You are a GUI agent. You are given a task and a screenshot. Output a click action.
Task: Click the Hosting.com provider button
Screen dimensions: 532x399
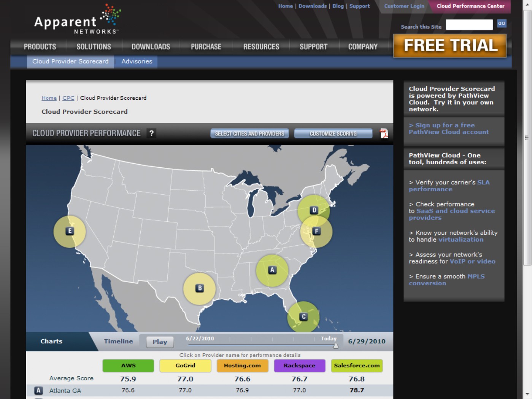click(x=242, y=366)
